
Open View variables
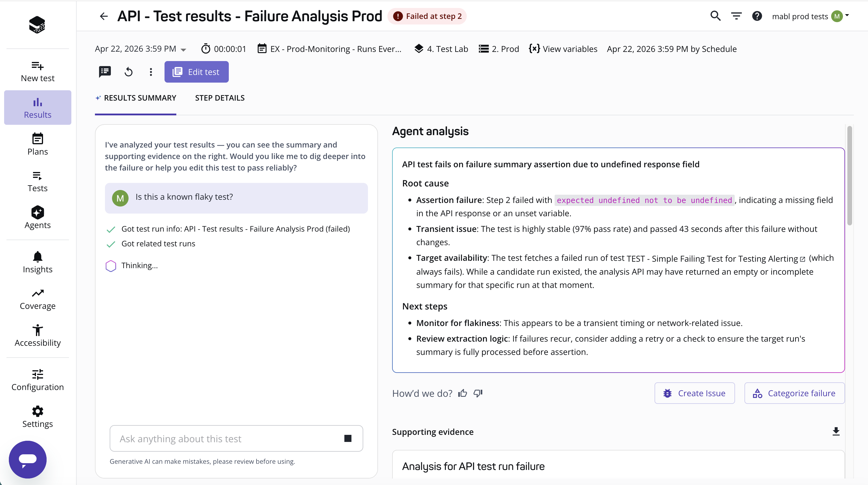[563, 49]
